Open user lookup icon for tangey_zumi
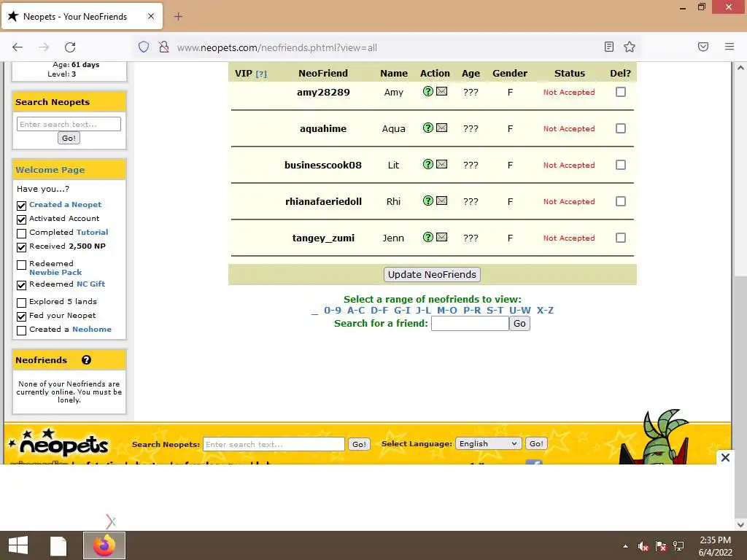 point(427,237)
